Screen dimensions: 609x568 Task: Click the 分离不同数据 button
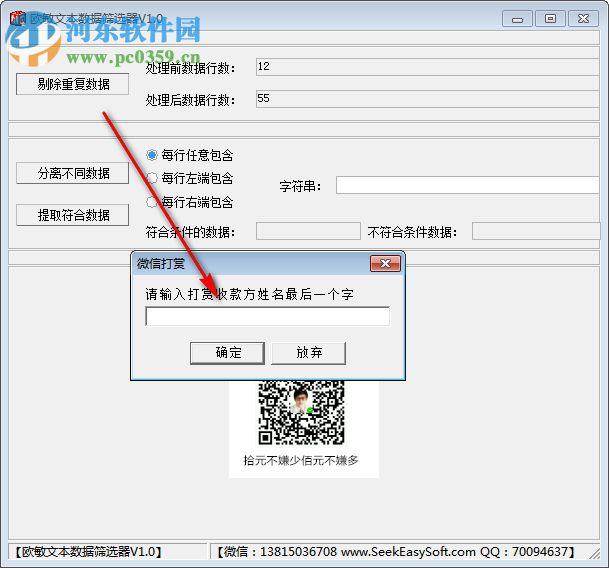click(x=72, y=173)
